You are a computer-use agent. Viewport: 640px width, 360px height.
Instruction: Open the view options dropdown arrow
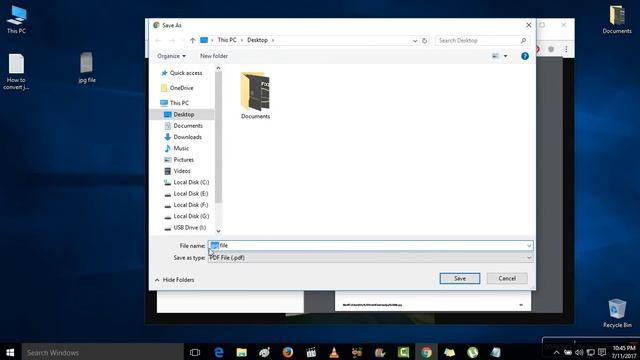[505, 56]
